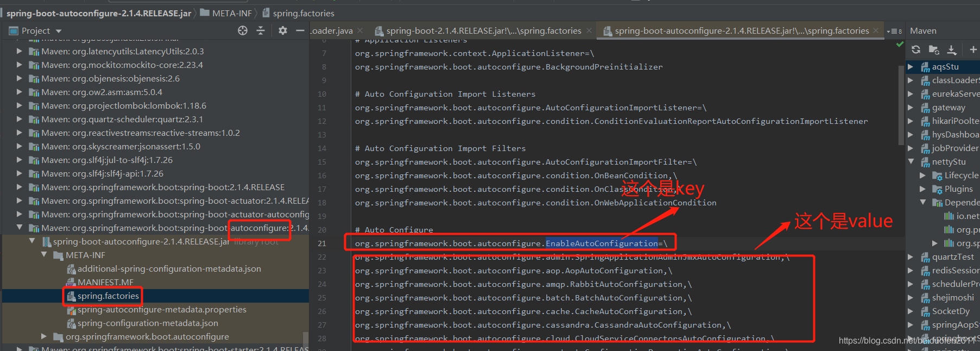The image size is (980, 351).
Task: Click the Lifecycle folder icon in Maven
Action: pyautogui.click(x=937, y=175)
